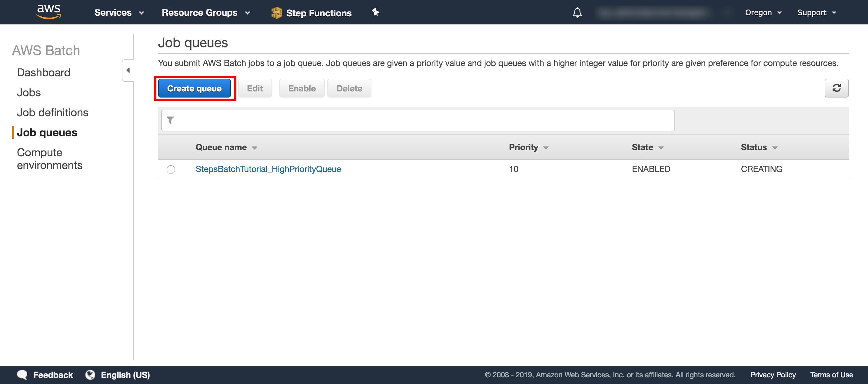Click the priority value 10
The width and height of the screenshot is (868, 384).
click(x=513, y=169)
